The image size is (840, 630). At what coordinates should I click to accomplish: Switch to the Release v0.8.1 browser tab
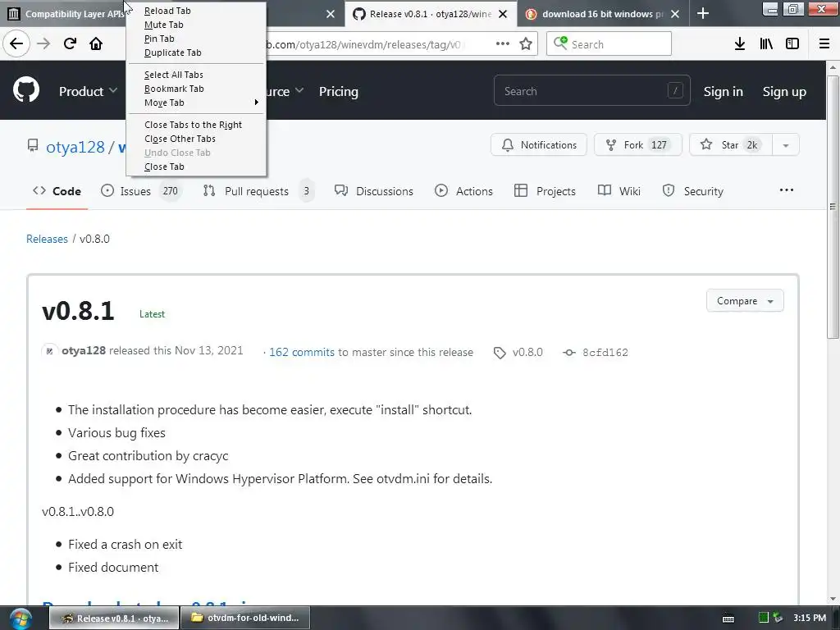pos(431,14)
